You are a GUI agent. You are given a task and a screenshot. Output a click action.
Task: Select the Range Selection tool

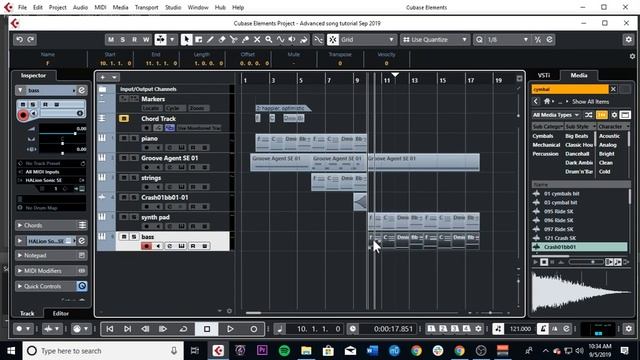(199, 40)
